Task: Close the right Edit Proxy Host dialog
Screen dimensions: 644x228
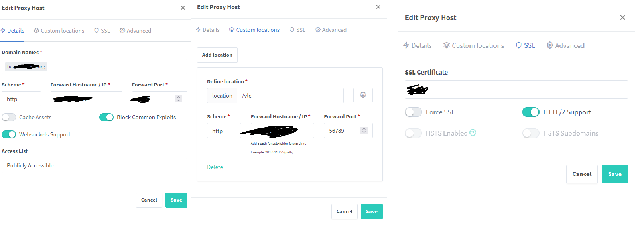Action: (x=622, y=17)
